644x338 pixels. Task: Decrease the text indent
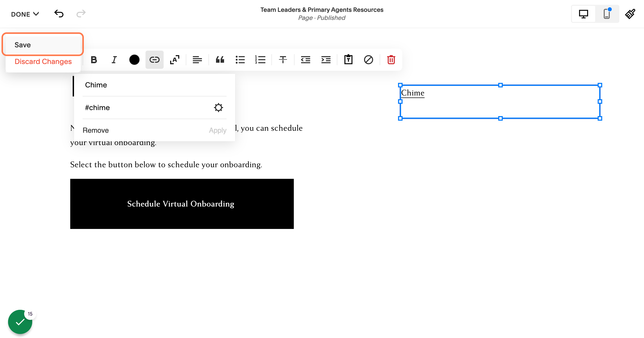[306, 60]
